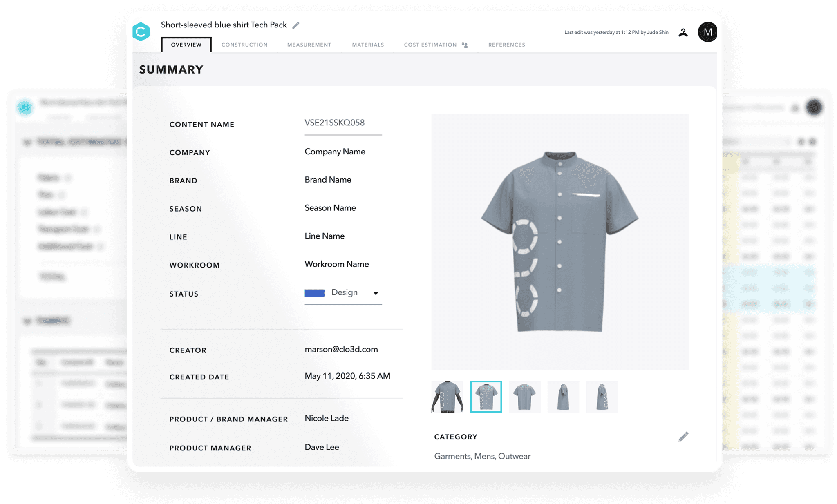Expand the Status dropdown arrow
This screenshot has height=504, width=837.
(x=376, y=293)
